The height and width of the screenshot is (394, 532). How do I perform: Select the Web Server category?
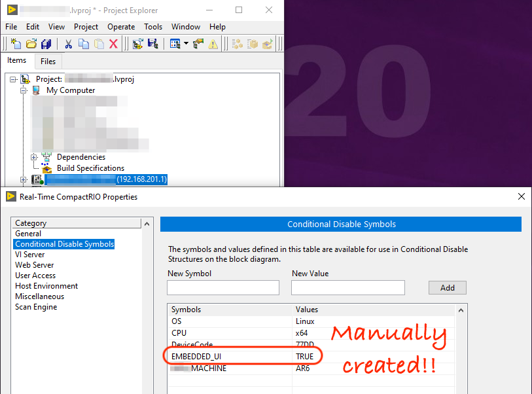coord(34,265)
